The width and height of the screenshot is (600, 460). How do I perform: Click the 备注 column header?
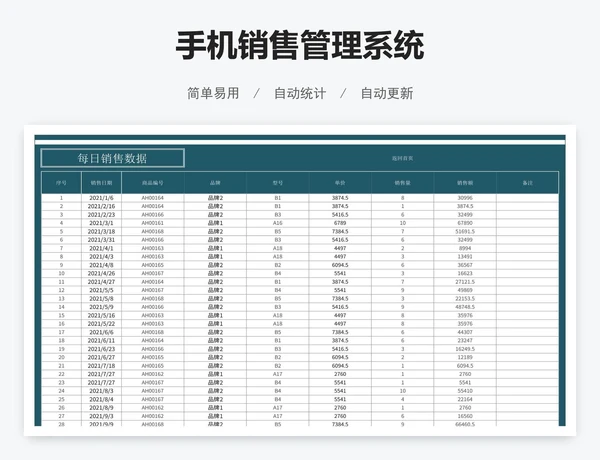(527, 183)
